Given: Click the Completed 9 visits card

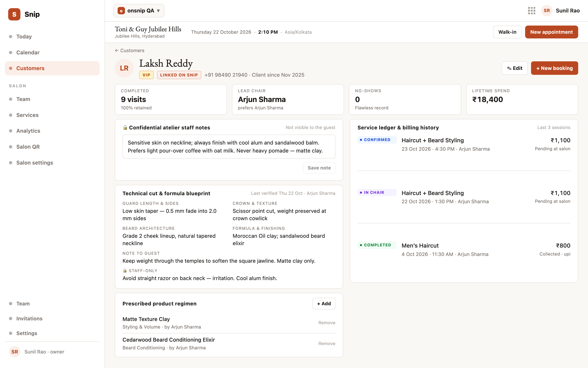Looking at the screenshot, I should 171,99.
